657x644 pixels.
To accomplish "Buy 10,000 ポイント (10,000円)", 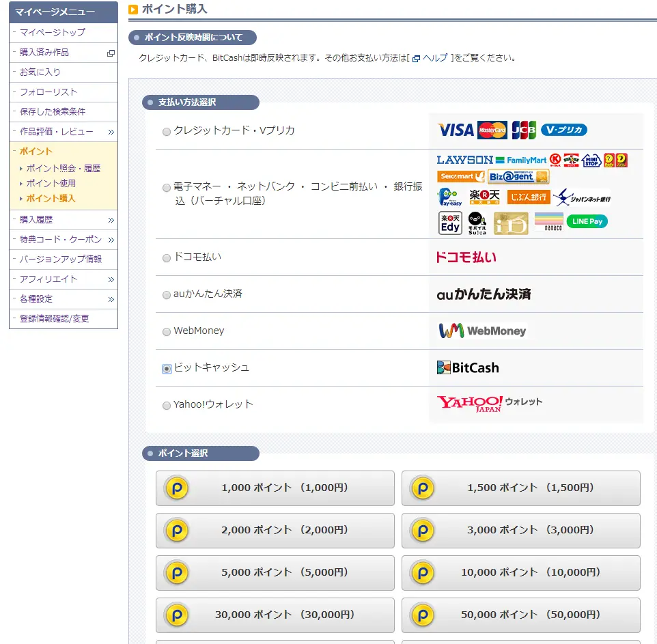I will click(x=521, y=573).
